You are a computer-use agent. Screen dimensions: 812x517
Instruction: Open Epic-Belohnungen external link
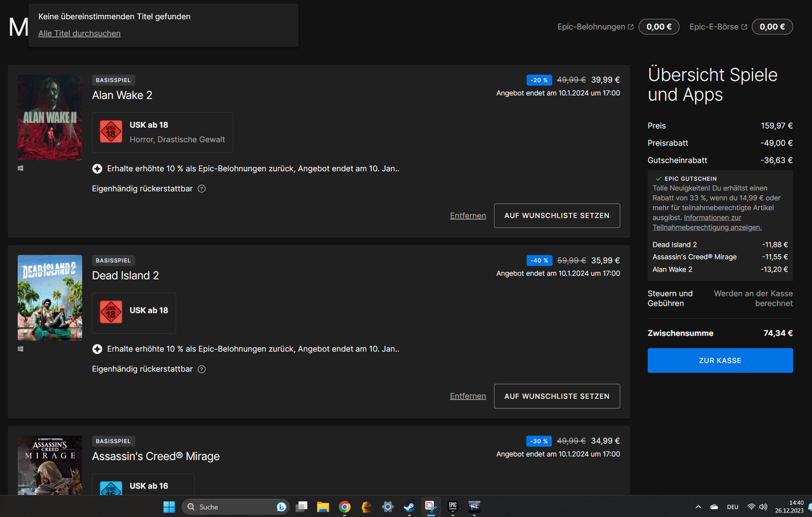click(595, 27)
